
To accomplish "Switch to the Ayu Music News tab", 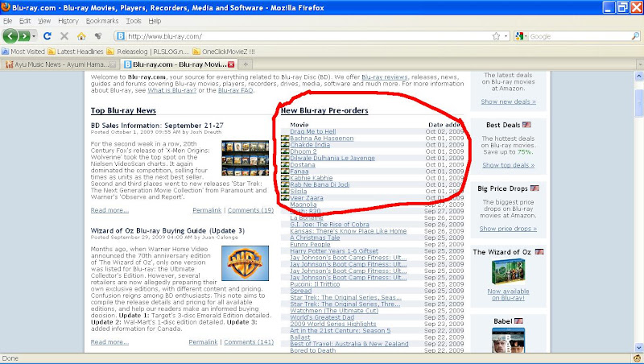I will 60,64.
